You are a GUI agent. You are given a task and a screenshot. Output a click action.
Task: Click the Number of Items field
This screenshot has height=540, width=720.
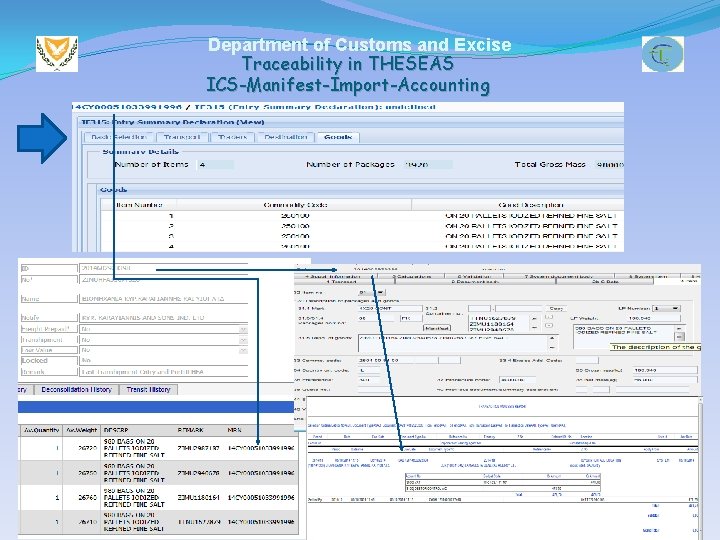215,164
